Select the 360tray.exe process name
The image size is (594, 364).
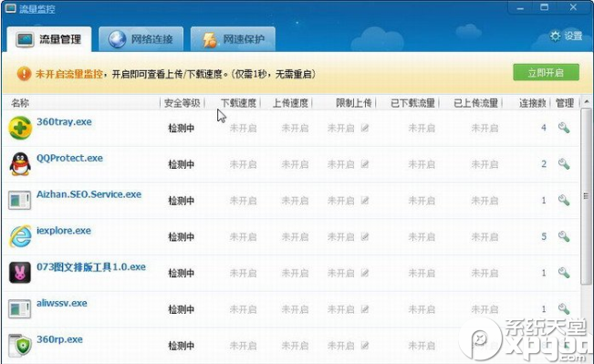(64, 121)
